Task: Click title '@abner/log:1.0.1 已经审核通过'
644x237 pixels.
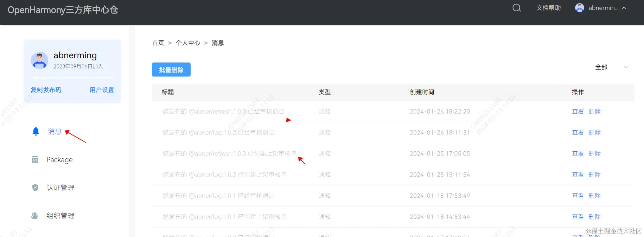Action: pos(218,196)
